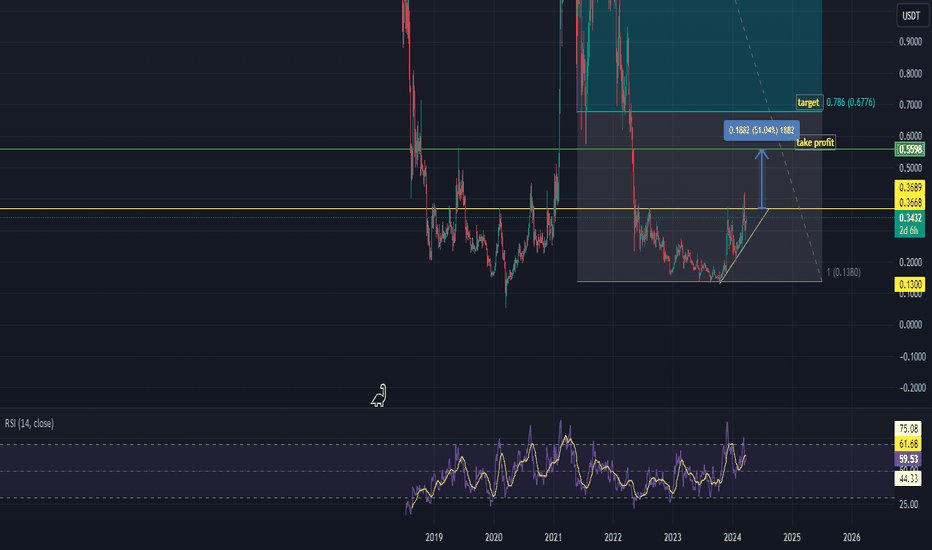Click the 2025 time axis label
Viewport: 932px width, 550px height.
click(x=792, y=538)
